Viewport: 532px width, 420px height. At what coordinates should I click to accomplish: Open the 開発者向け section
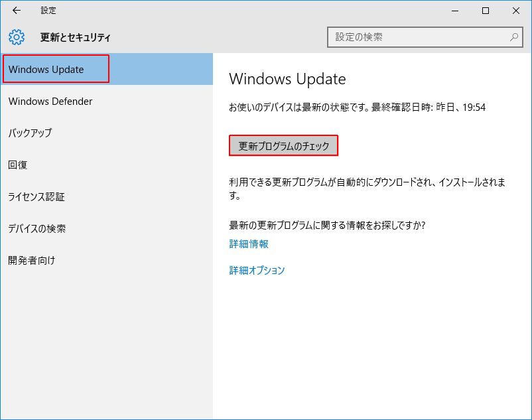pyautogui.click(x=107, y=260)
